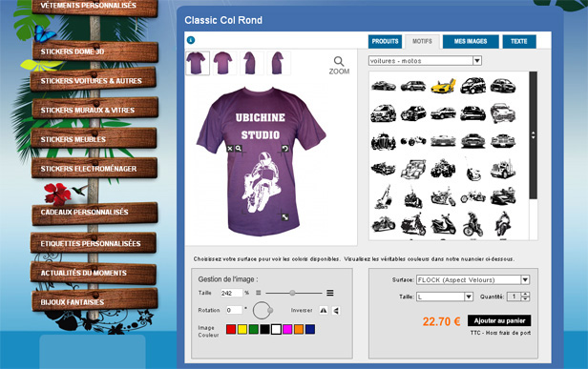Click the large-size icon after Taille slider
This screenshot has height=369, width=588.
(329, 293)
